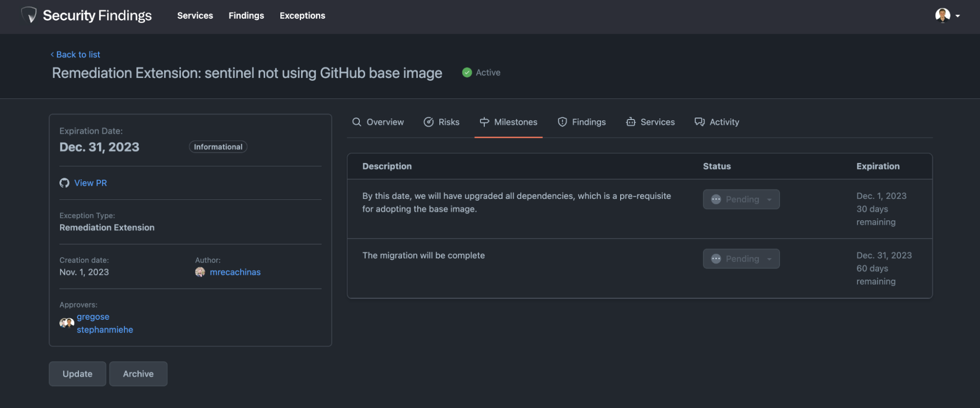The height and width of the screenshot is (408, 980).
Task: Click the Informational severity badge
Action: point(218,147)
